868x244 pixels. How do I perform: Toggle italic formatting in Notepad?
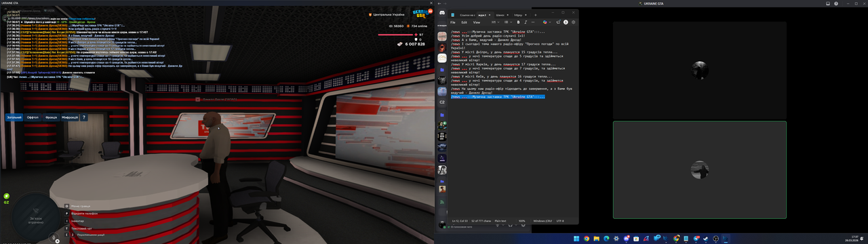(x=526, y=22)
